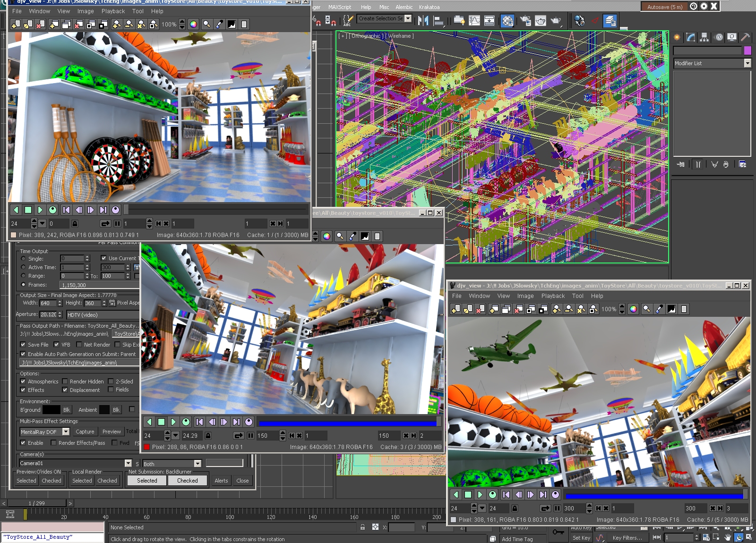Expand the Modifier List dropdown

tap(747, 63)
